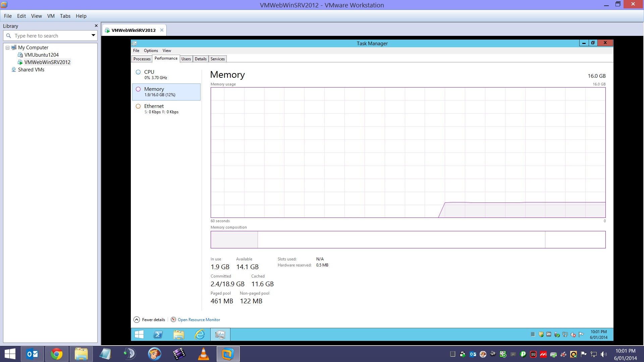Click the Open Resource Monitor link
644x362 pixels.
[x=199, y=319]
